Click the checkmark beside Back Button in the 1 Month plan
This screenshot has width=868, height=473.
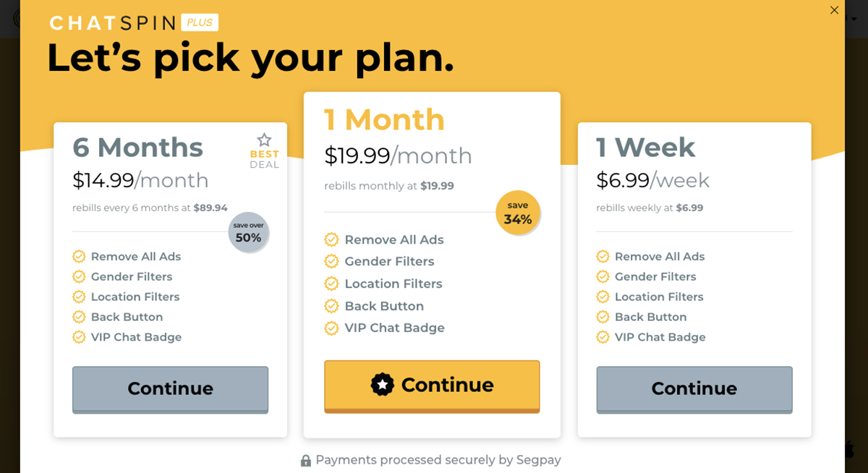[x=331, y=306]
